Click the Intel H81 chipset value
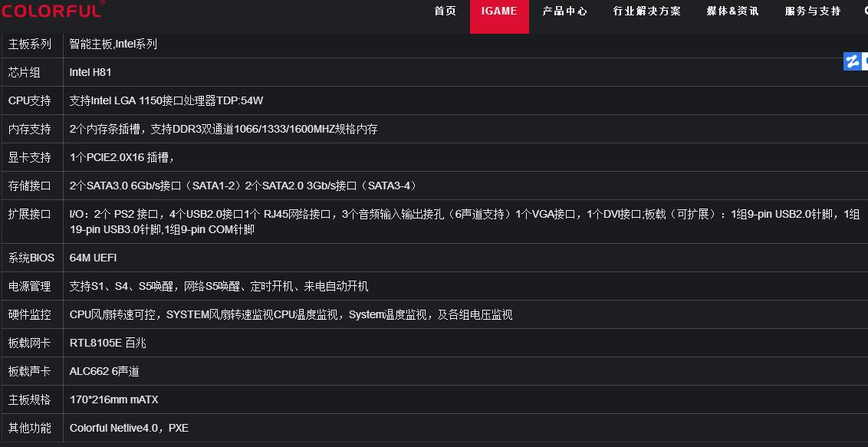The width and height of the screenshot is (868, 447). (x=90, y=72)
